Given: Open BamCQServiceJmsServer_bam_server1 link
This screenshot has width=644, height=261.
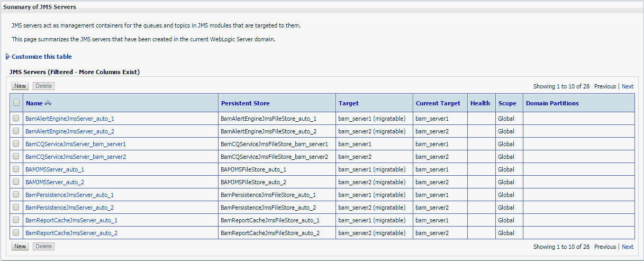Looking at the screenshot, I should (76, 144).
